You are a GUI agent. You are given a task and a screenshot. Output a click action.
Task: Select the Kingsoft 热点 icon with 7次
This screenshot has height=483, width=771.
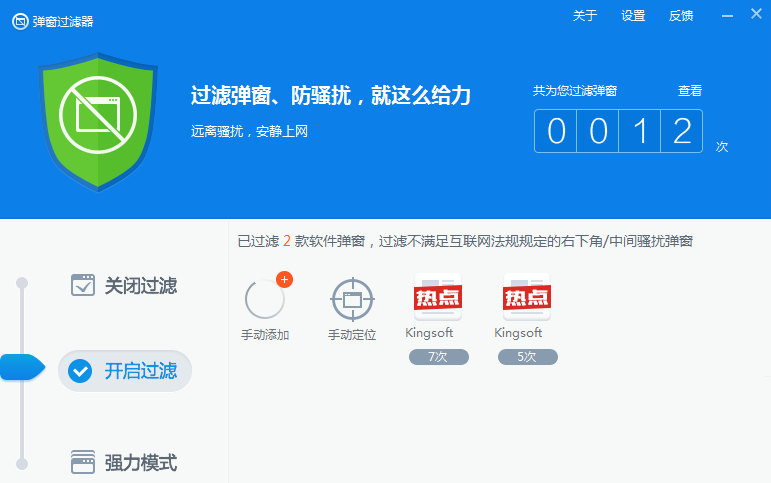(438, 297)
